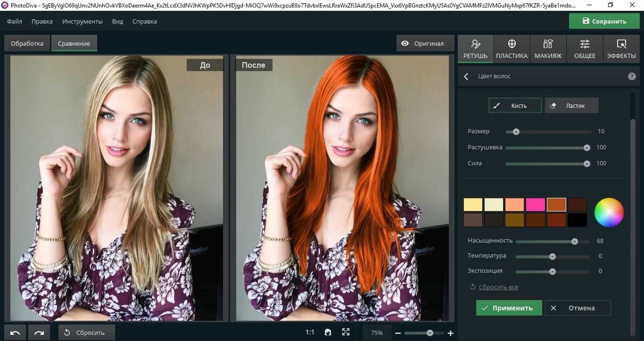Open help question mark icon

click(x=632, y=76)
